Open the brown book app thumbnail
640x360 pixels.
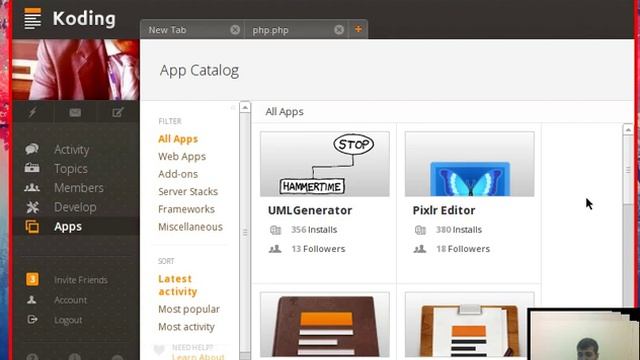[x=325, y=325]
